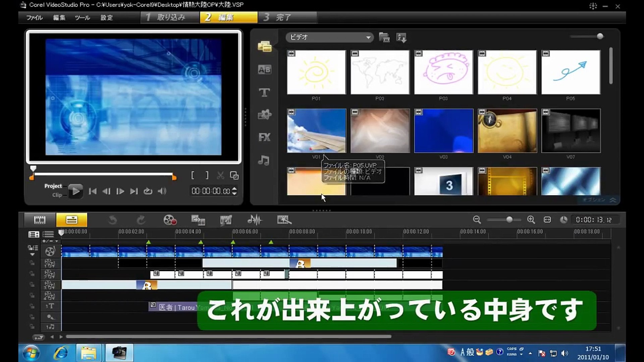Open the preview volume control
Viewport: 644px width, 362px height.
tap(162, 191)
